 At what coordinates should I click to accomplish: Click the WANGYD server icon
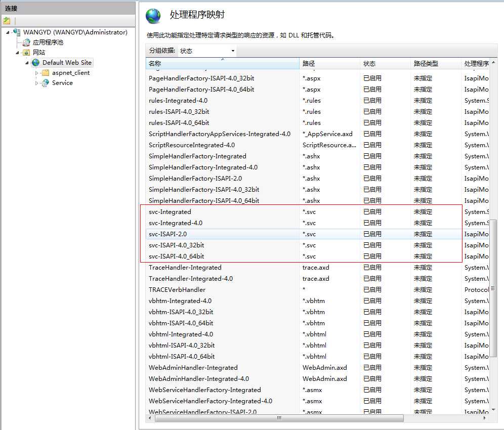tap(17, 32)
